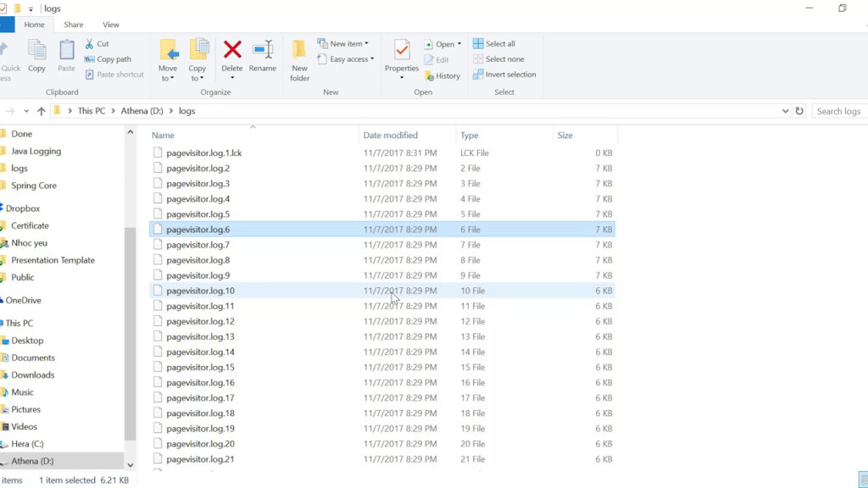
Task: Select Downloads in navigation pane
Action: pos(33,374)
